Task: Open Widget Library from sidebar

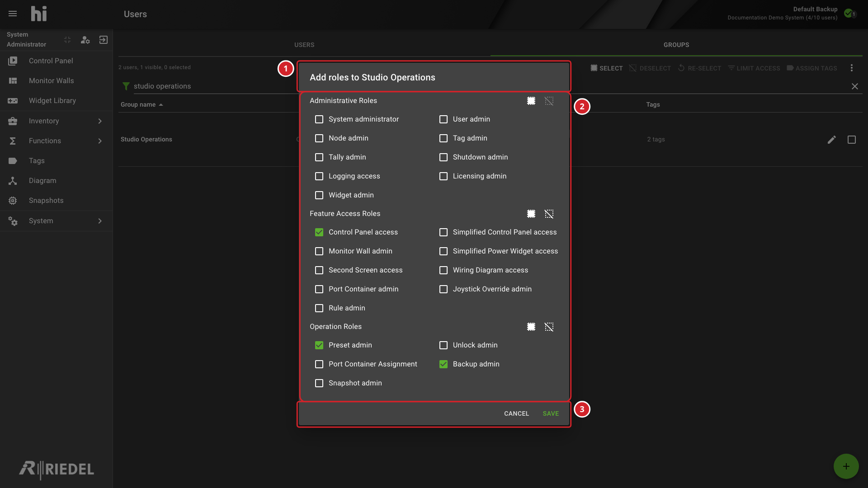Action: coord(56,101)
